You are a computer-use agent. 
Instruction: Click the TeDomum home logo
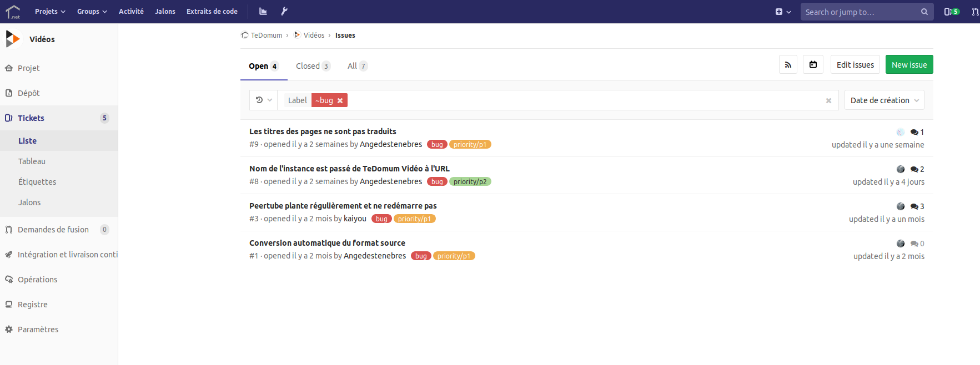[x=13, y=12]
